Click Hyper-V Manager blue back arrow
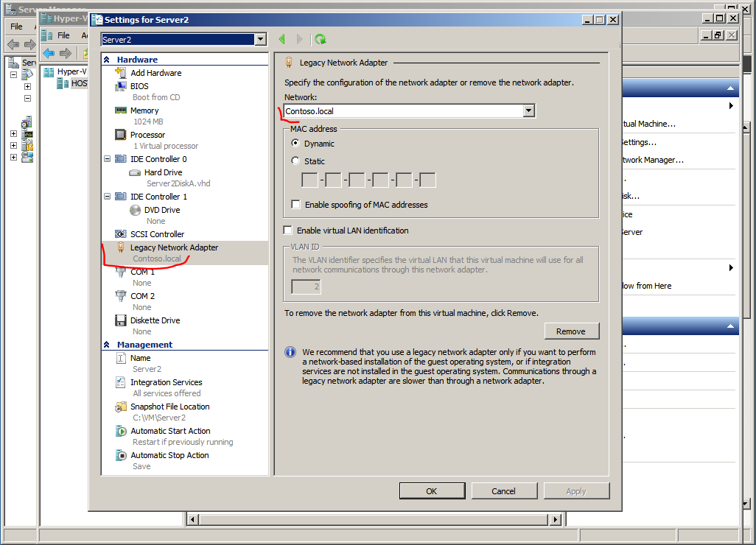Screen dimensions: 756x545 click(x=49, y=53)
